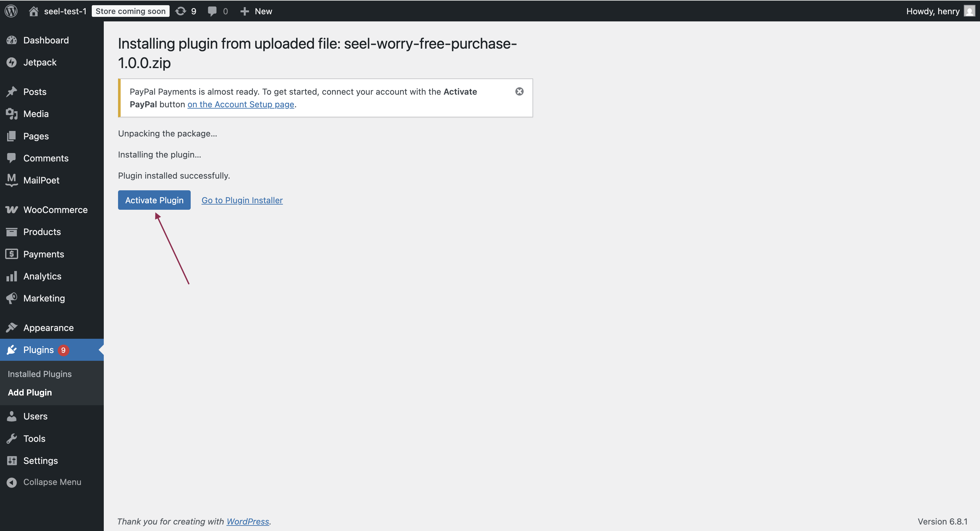980x531 pixels.
Task: Open the Media library via its sidebar icon
Action: pyautogui.click(x=11, y=113)
